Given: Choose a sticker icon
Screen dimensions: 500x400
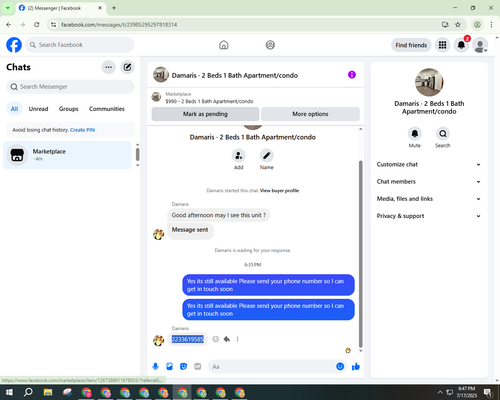Looking at the screenshot, I should tap(183, 367).
